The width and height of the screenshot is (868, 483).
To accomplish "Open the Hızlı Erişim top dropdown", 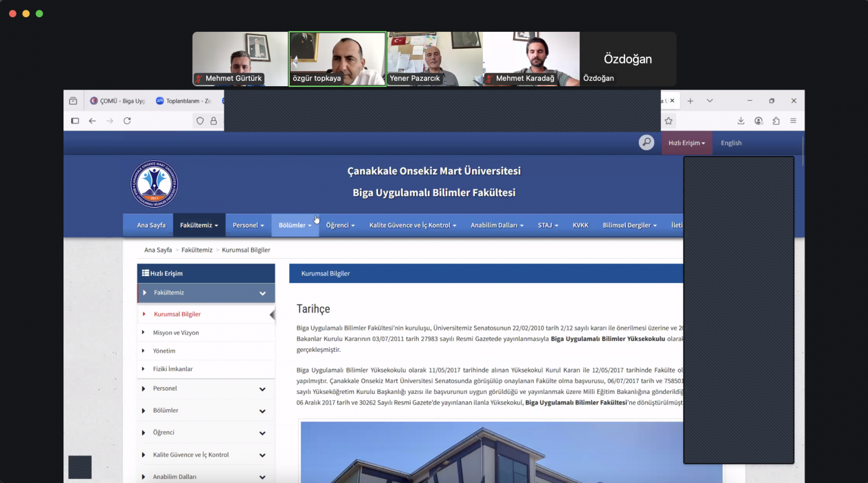I will (x=687, y=143).
